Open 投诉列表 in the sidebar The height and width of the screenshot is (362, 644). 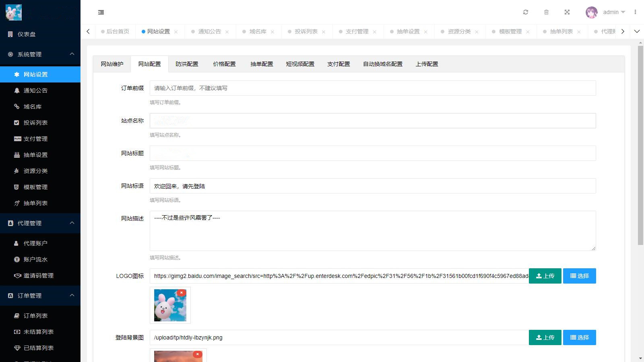click(x=40, y=123)
